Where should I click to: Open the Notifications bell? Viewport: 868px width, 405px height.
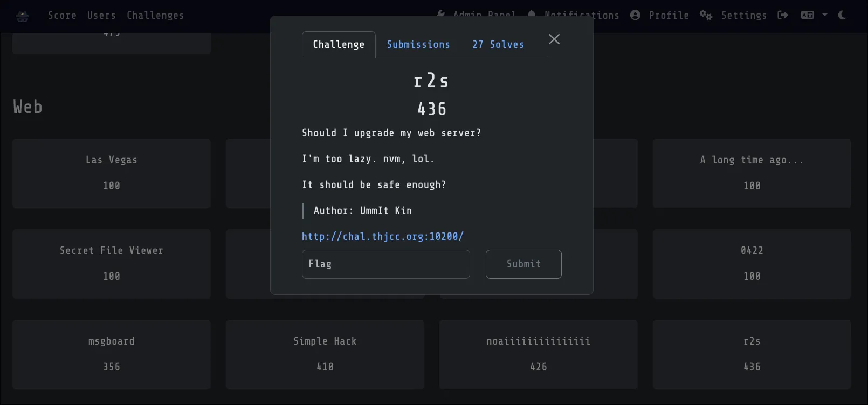pyautogui.click(x=532, y=15)
